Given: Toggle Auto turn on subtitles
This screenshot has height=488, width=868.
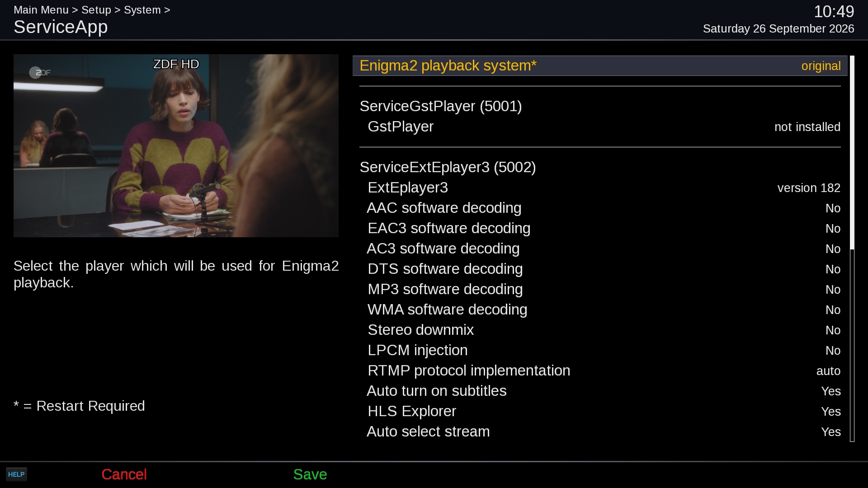Looking at the screenshot, I should [x=600, y=391].
